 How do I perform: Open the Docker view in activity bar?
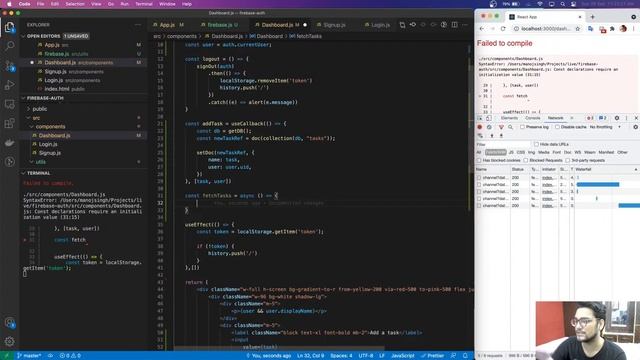click(x=9, y=142)
